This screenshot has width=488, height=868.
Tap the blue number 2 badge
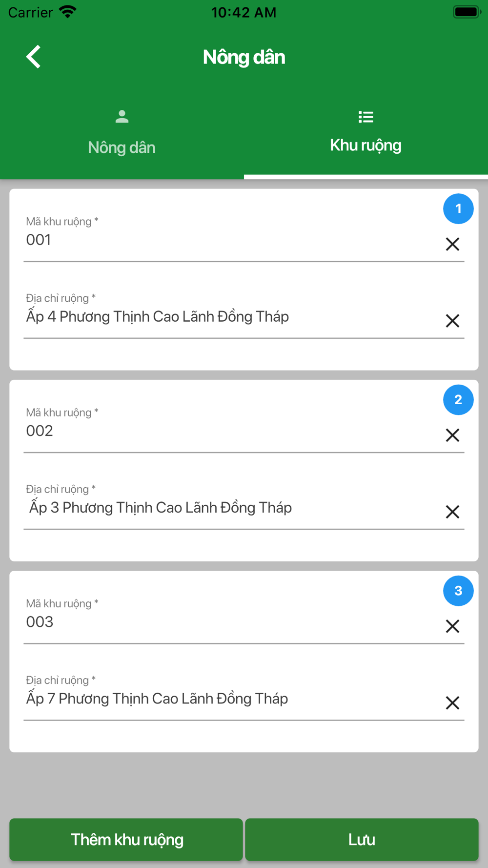click(x=458, y=399)
